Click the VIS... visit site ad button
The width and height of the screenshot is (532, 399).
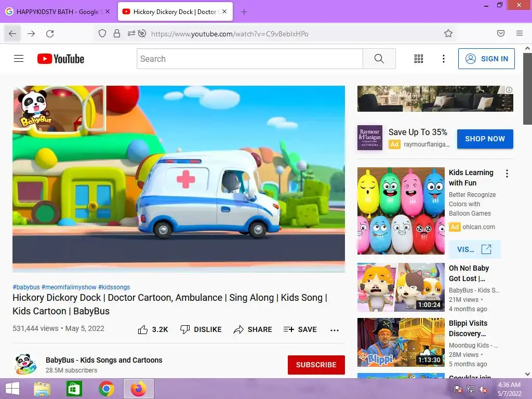point(474,249)
